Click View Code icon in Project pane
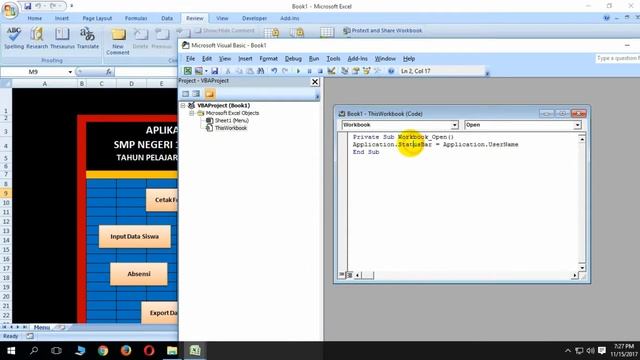 (186, 94)
